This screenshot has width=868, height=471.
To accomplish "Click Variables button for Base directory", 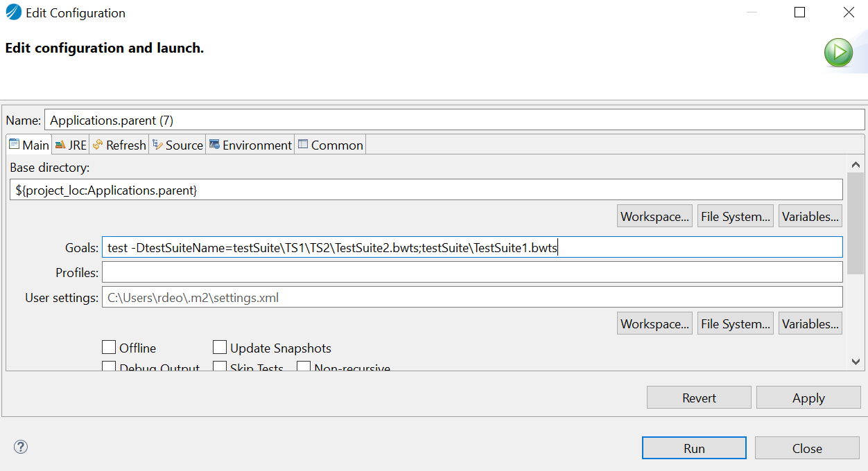I will point(810,216).
